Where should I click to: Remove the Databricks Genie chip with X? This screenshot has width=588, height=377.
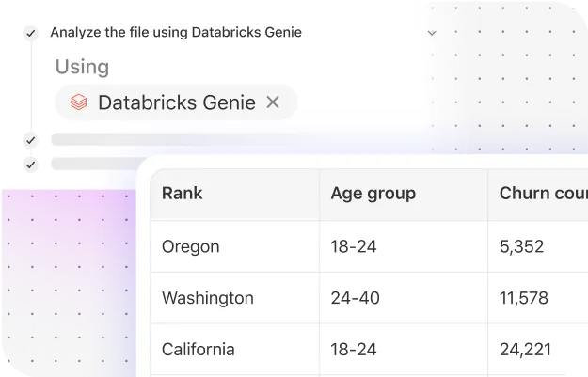273,102
